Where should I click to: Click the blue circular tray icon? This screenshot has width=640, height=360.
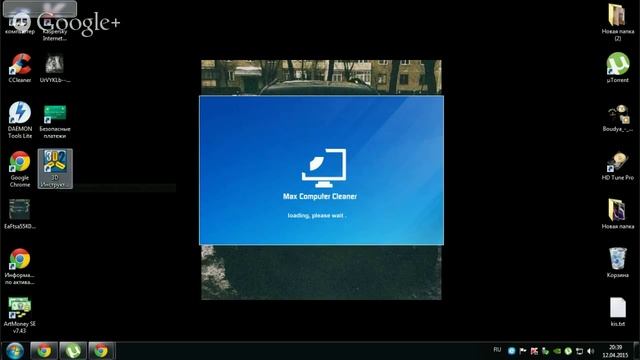(511, 351)
